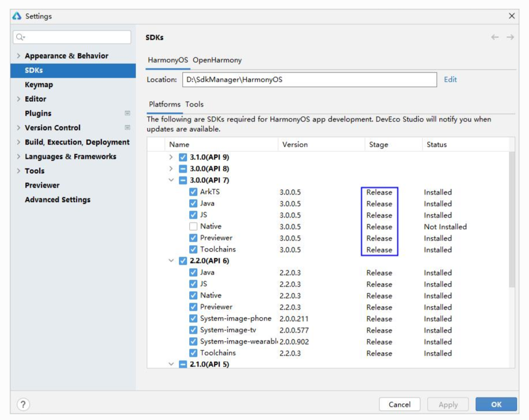Click the Edit link for SDK location
This screenshot has height=420, width=529.
point(450,79)
